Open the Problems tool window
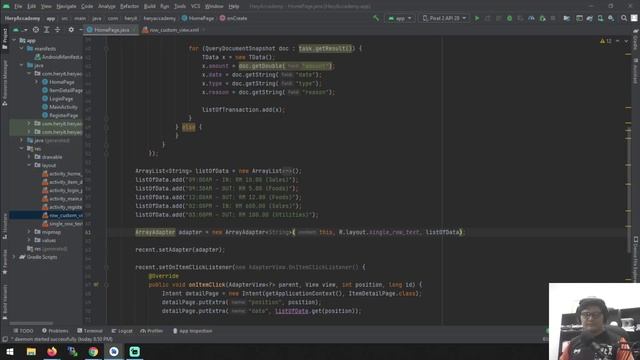The image size is (640, 360). tap(55, 331)
